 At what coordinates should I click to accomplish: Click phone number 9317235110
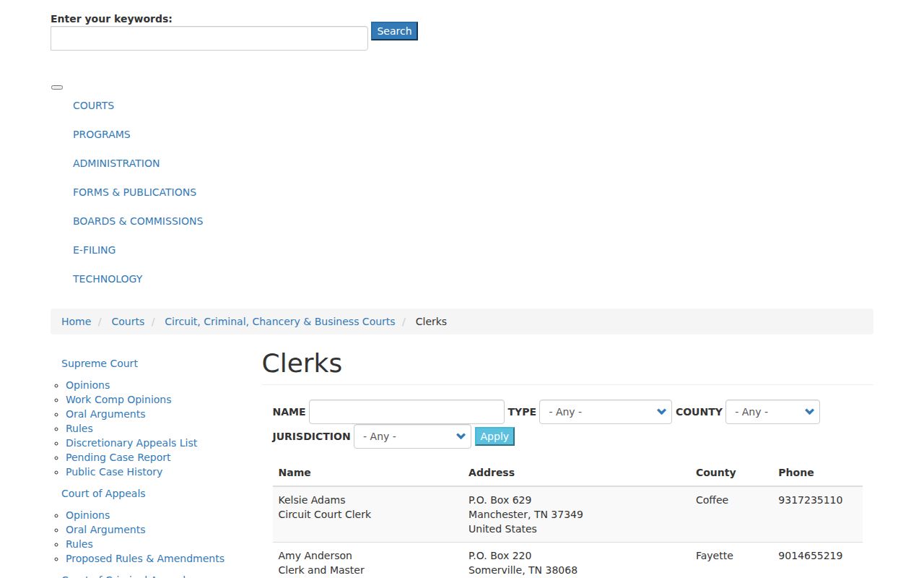[x=810, y=500]
